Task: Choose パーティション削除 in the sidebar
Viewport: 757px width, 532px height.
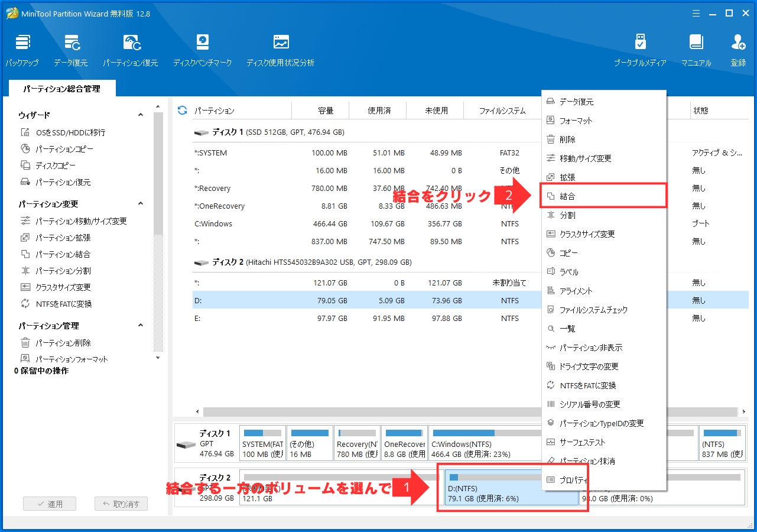Action: (56, 343)
